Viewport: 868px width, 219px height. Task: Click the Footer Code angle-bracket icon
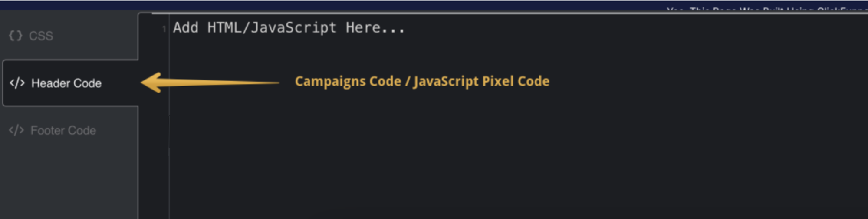click(x=16, y=130)
